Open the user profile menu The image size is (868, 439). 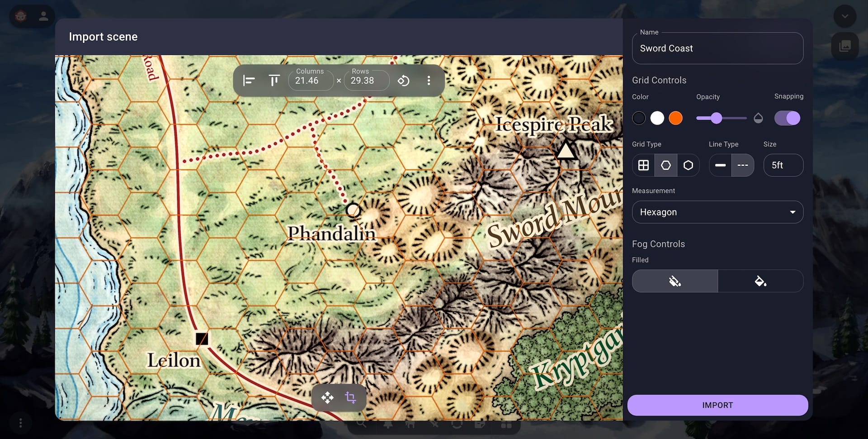(x=43, y=17)
